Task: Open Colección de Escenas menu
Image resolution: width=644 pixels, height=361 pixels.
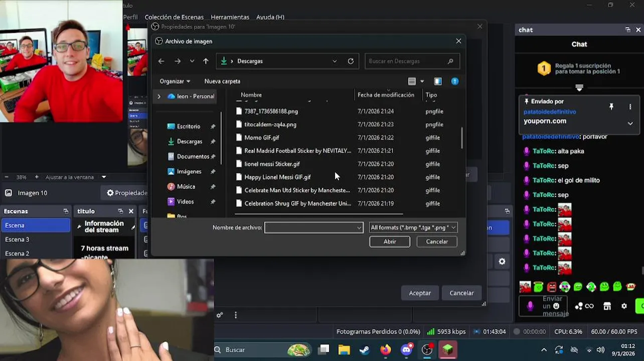Action: coord(174,17)
